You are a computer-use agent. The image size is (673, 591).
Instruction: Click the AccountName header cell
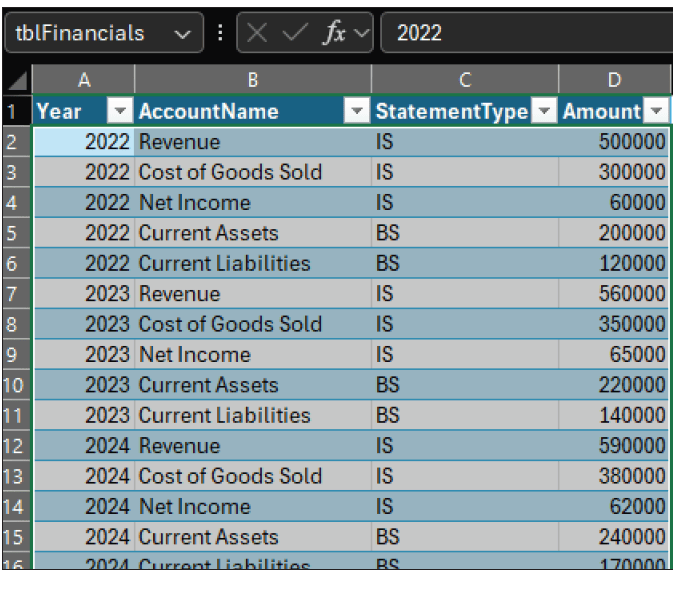tap(253, 111)
